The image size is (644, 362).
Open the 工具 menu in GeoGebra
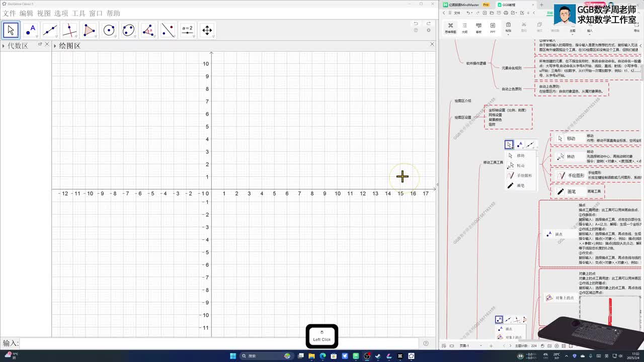[x=78, y=14]
